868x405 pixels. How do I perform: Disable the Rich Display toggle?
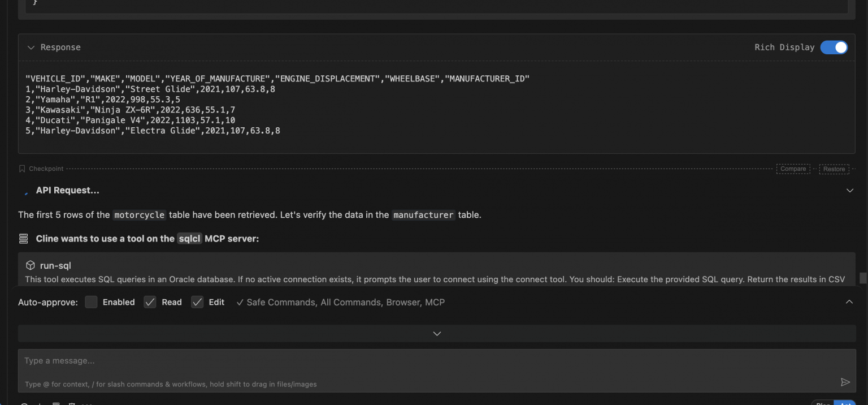tap(834, 48)
